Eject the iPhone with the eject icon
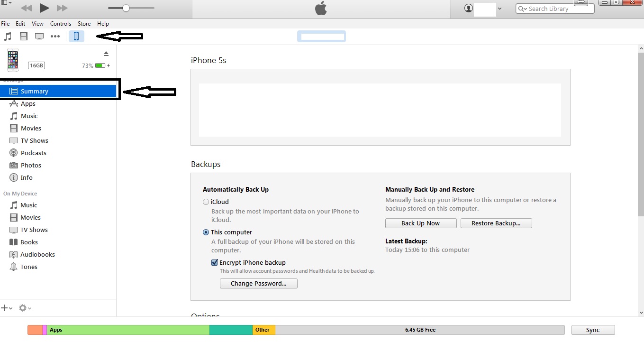This screenshot has height=343, width=644. 106,54
